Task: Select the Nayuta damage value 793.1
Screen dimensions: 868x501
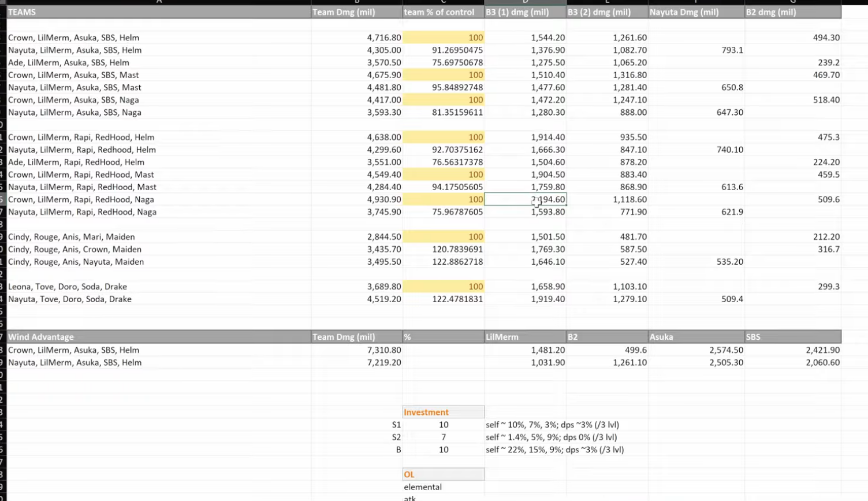Action: tap(696, 50)
